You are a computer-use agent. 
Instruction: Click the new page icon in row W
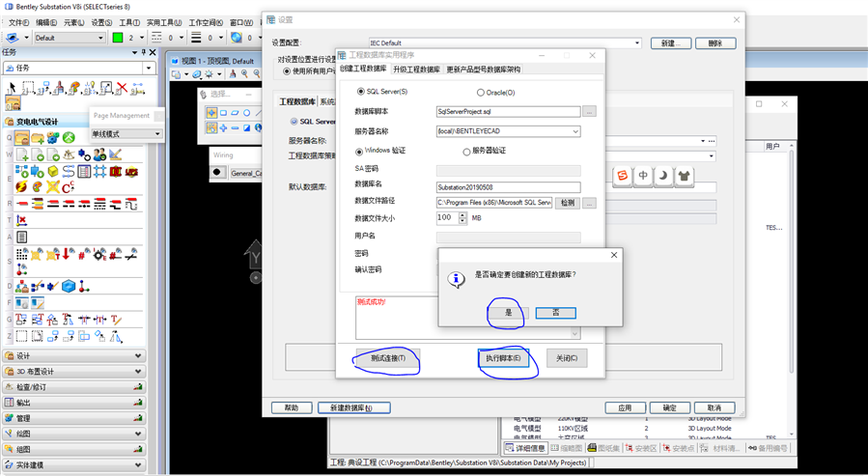point(22,154)
